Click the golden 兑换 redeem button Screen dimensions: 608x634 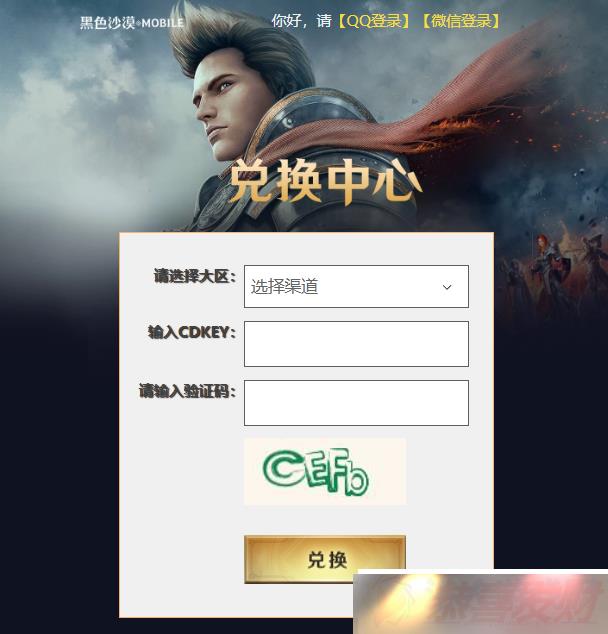click(x=325, y=559)
